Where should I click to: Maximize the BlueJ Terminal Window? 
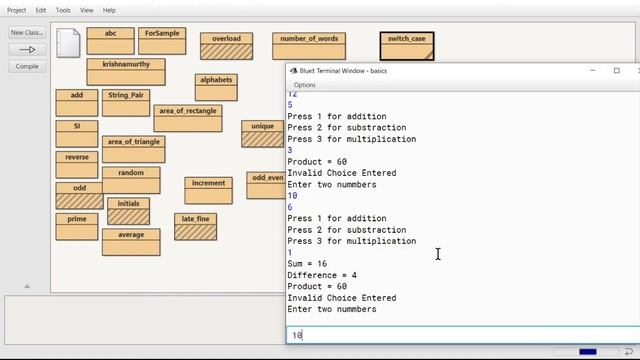[617, 71]
